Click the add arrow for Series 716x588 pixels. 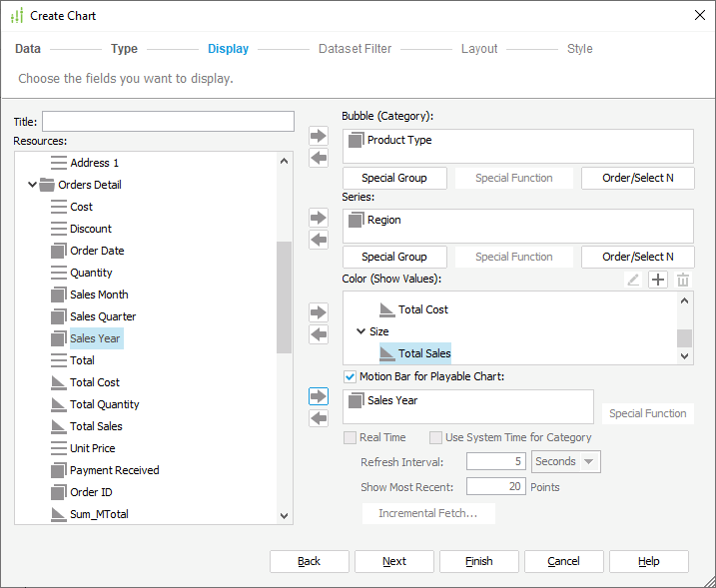tap(319, 218)
